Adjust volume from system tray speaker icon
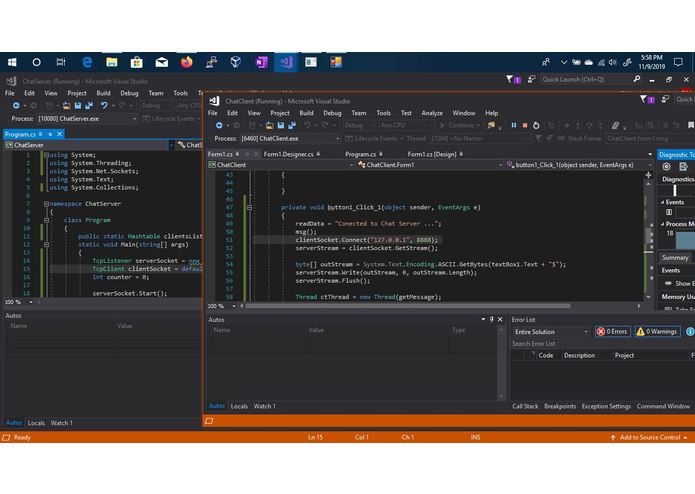Image resolution: width=695 pixels, height=494 pixels. click(x=613, y=62)
